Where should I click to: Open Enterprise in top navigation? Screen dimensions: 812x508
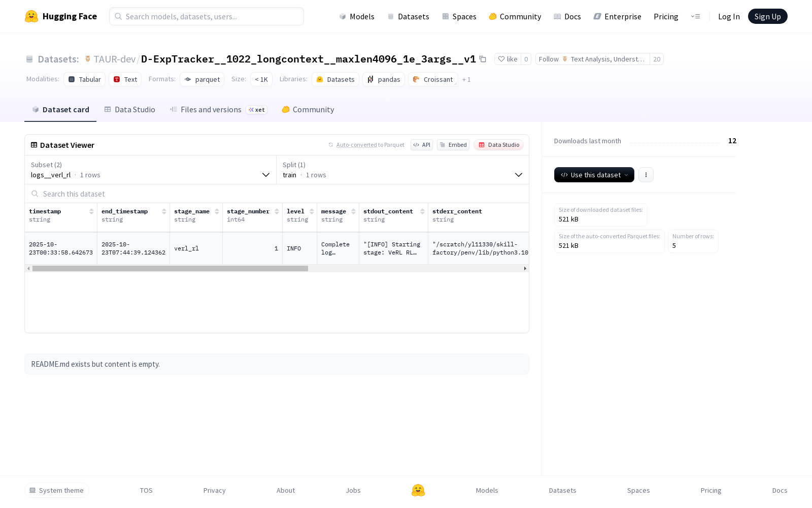pyautogui.click(x=617, y=16)
